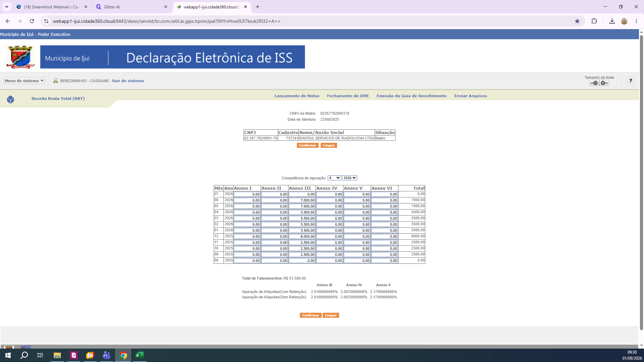
Task: Edit Anexo VI value for month 08 2025
Action: click(x=384, y=261)
